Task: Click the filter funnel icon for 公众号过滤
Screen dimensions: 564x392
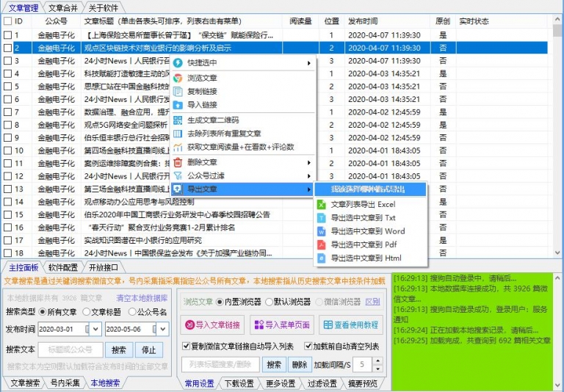Action: point(178,176)
